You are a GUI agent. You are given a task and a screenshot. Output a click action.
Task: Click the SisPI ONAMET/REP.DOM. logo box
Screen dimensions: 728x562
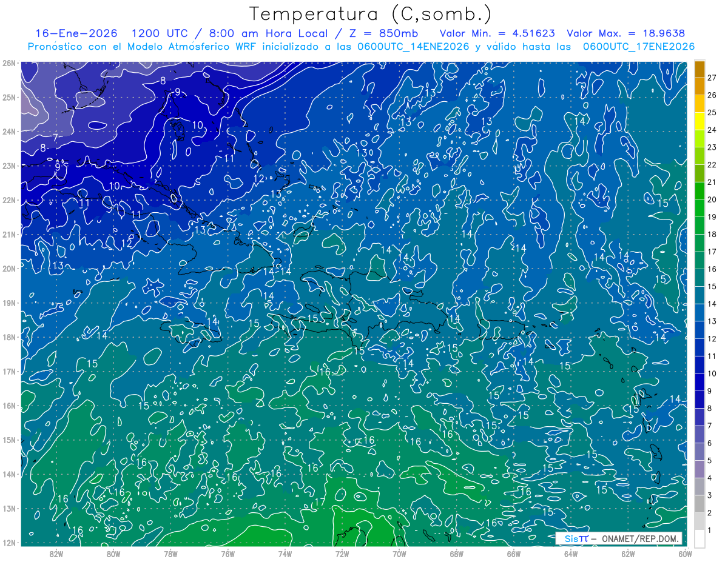point(619,538)
